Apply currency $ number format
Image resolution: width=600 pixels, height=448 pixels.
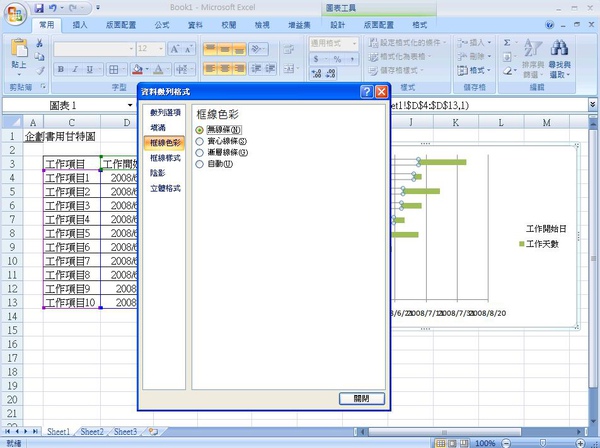pos(316,59)
